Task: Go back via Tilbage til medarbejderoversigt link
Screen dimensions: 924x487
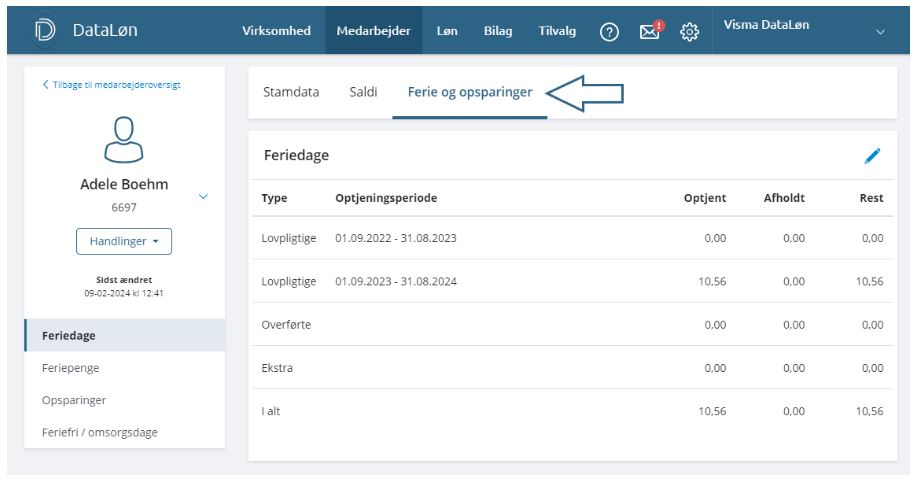Action: 111,85
